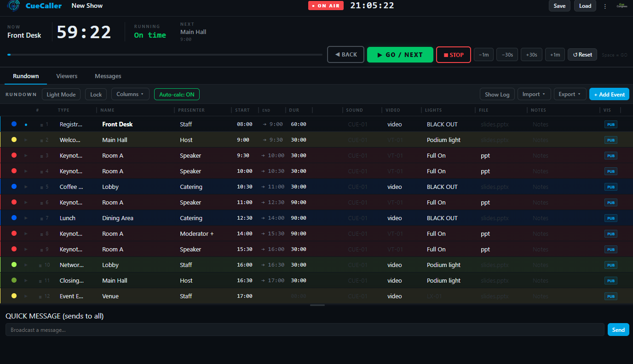Switch to the Viewers tab

pos(67,76)
